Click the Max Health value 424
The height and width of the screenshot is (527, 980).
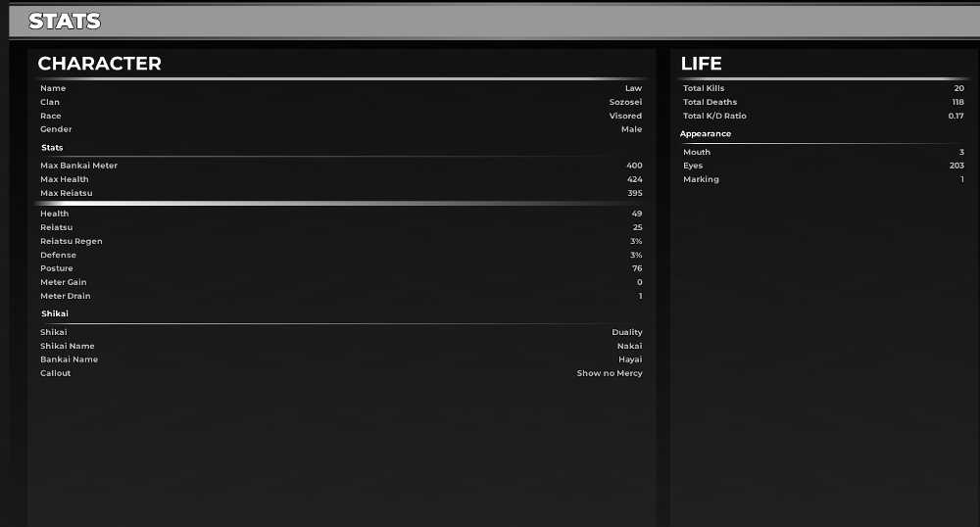[x=634, y=179]
